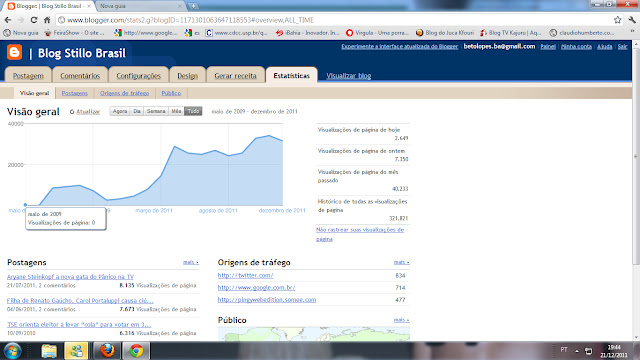Open the Painel link

pyautogui.click(x=548, y=47)
